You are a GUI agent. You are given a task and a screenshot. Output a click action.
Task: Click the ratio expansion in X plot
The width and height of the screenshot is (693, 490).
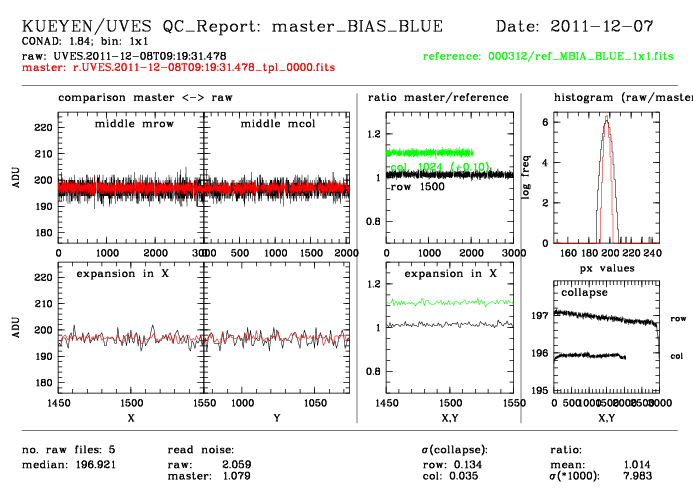(x=449, y=329)
